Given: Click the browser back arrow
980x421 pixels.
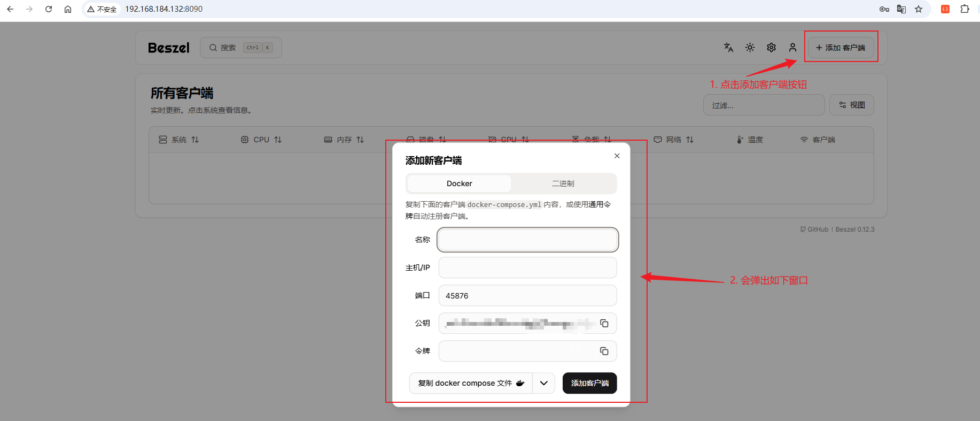Looking at the screenshot, I should coord(10,9).
